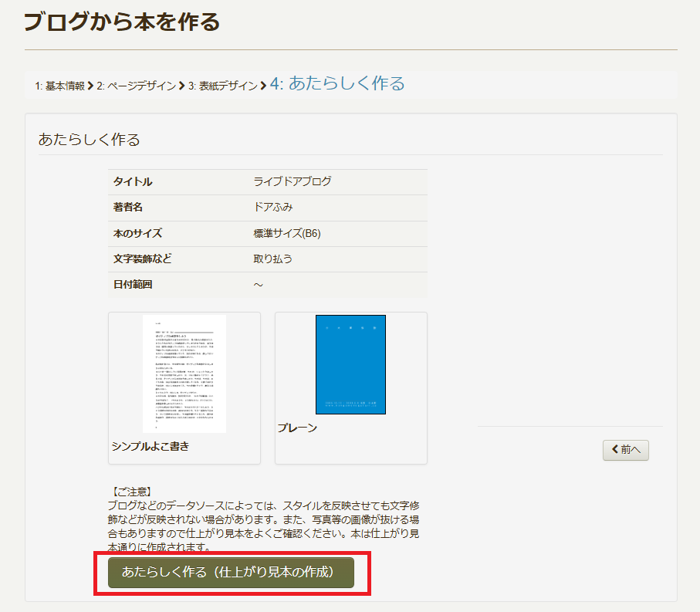Select the title value ライブドアブログ

pos(293,181)
